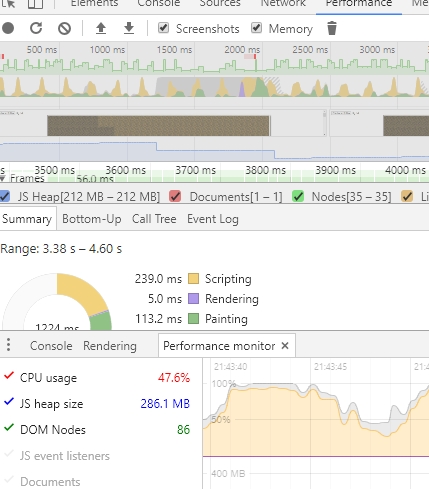Disable the JS heap size metric
This screenshot has width=429, height=489.
point(9,402)
